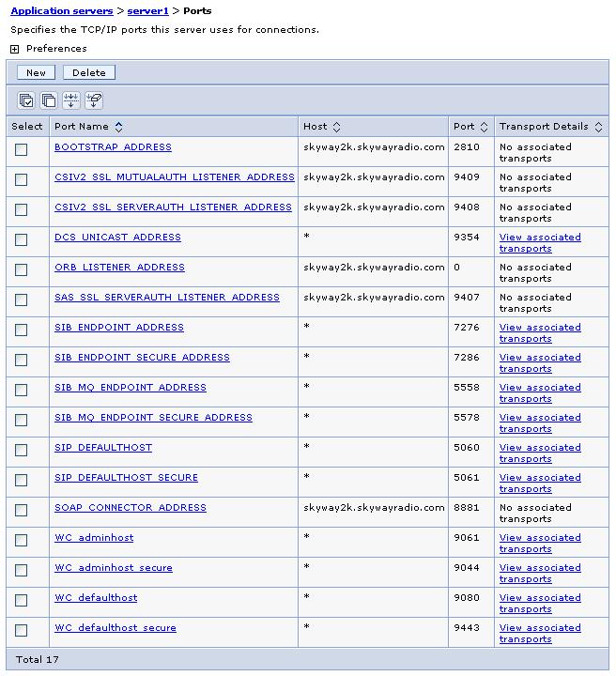616x676 pixels.
Task: Tick the WC_adminhost row checkbox
Action: click(21, 541)
